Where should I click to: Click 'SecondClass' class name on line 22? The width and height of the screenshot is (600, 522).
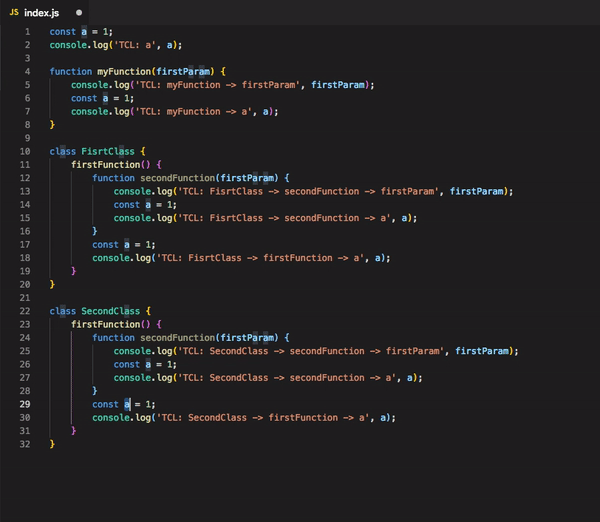(111, 311)
